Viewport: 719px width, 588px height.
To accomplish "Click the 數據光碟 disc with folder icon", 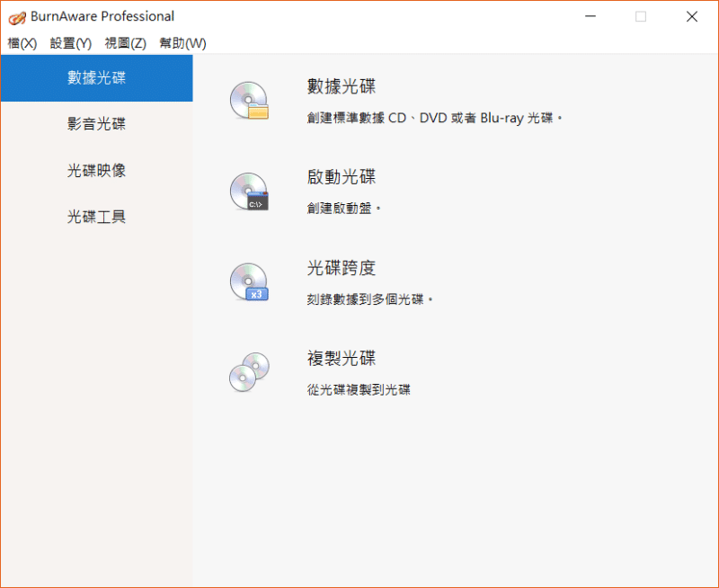I will pyautogui.click(x=249, y=101).
